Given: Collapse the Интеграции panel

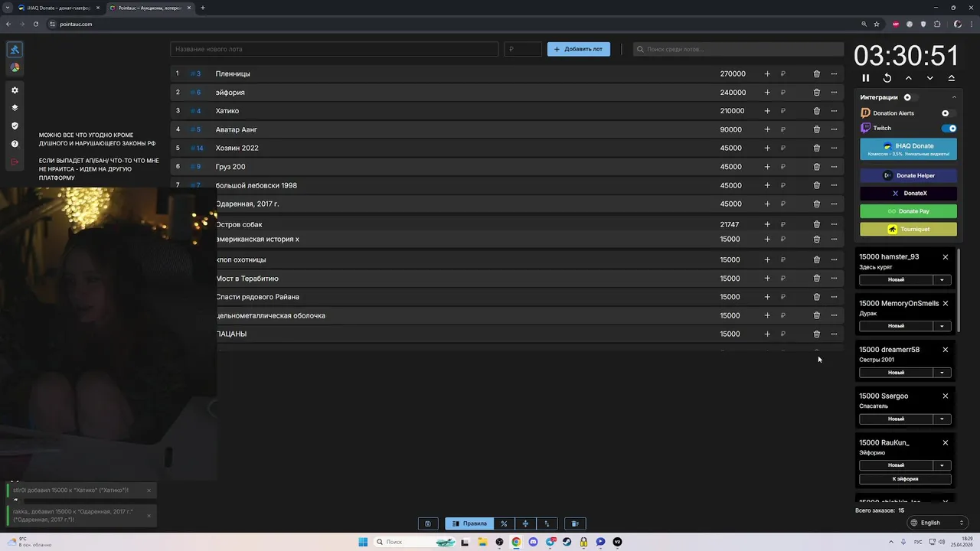Looking at the screenshot, I should 954,97.
